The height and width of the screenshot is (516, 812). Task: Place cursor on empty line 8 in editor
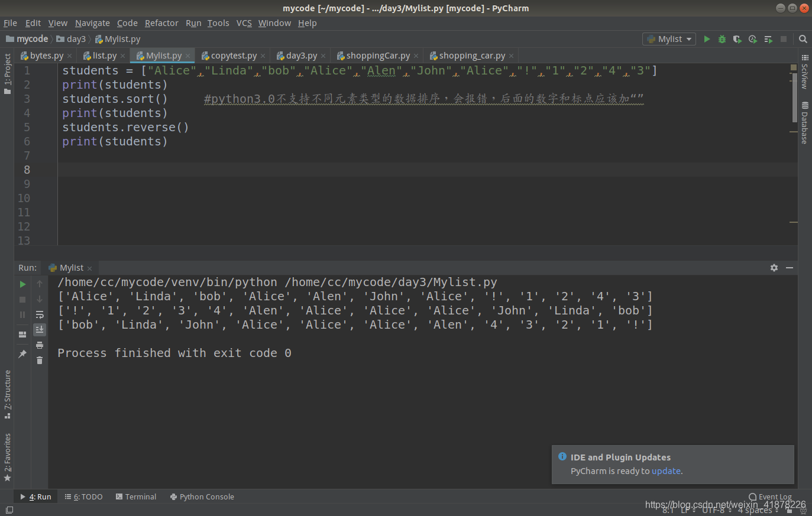(428, 170)
